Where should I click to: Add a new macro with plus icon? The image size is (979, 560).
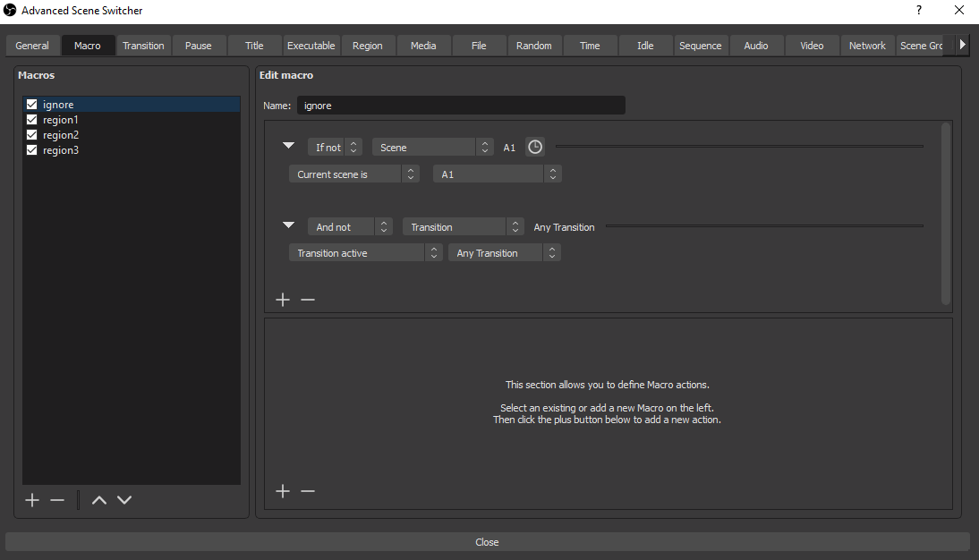tap(32, 500)
